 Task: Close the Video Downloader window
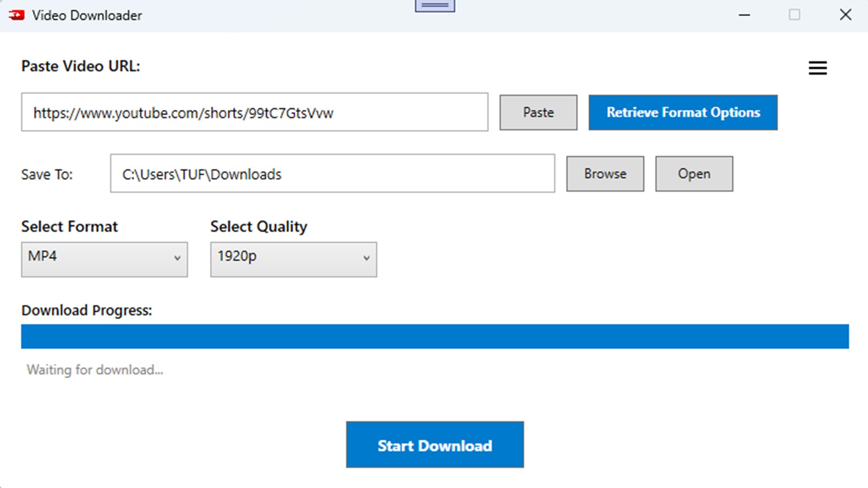pyautogui.click(x=845, y=15)
